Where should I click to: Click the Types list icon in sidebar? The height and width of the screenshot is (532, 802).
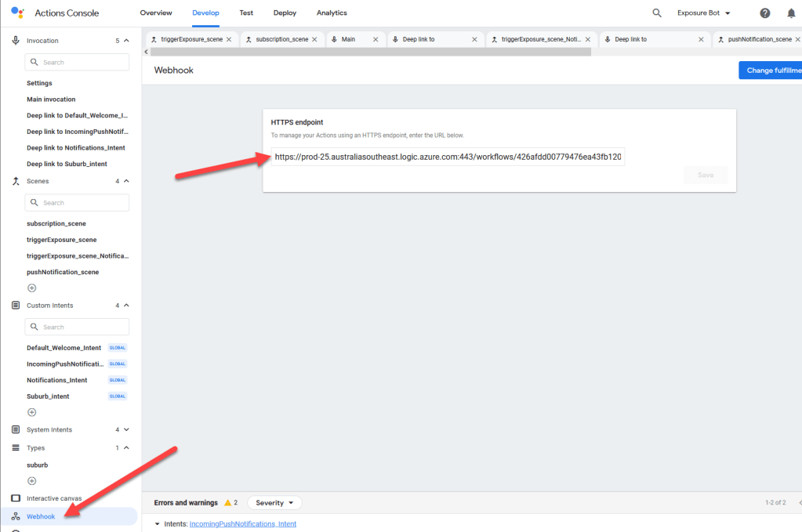click(14, 447)
